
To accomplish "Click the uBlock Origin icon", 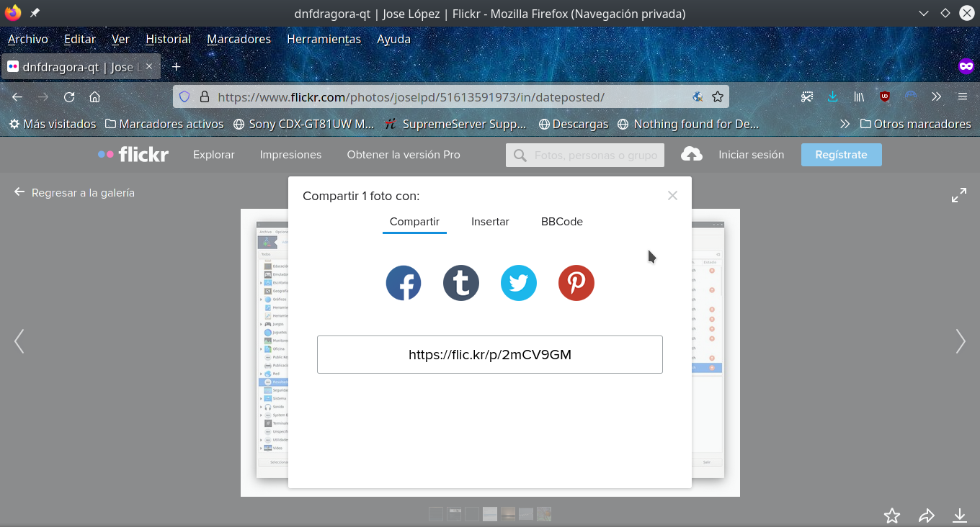I will [884, 96].
